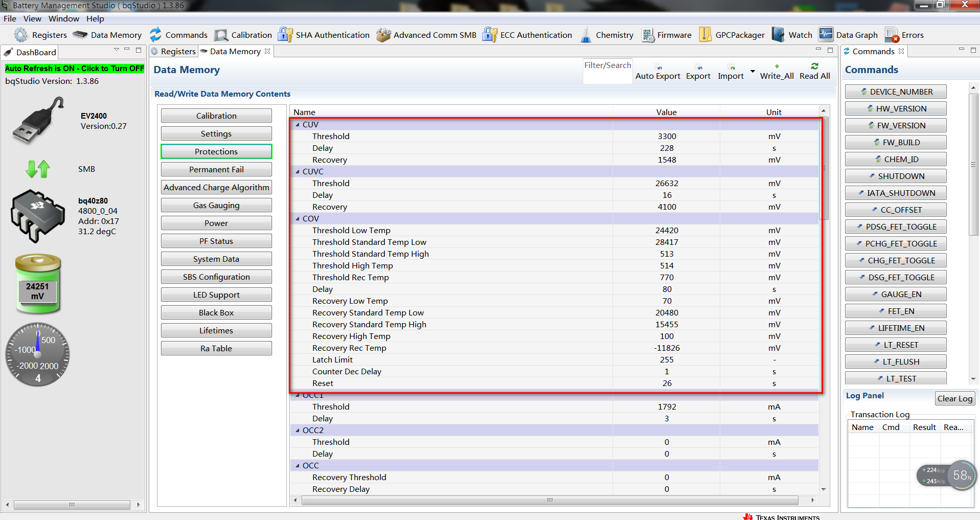Click the Data Memory chip toolbar icon
980x520 pixels.
(80, 35)
